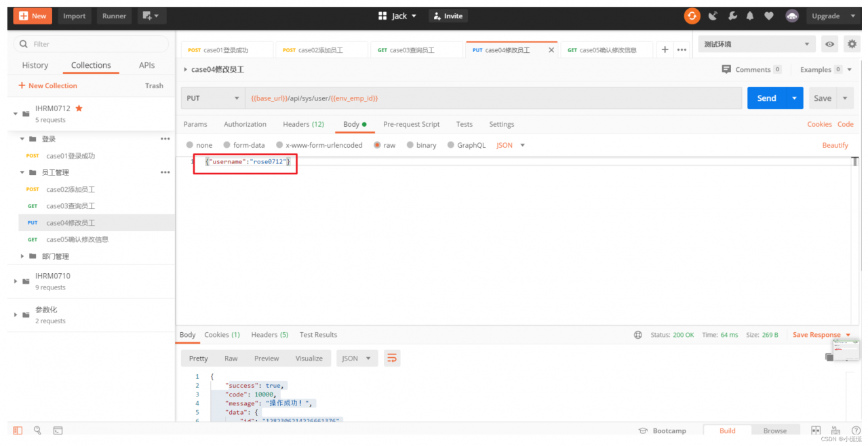
Task: Switch to the case03查询员工 request tab
Action: point(416,50)
